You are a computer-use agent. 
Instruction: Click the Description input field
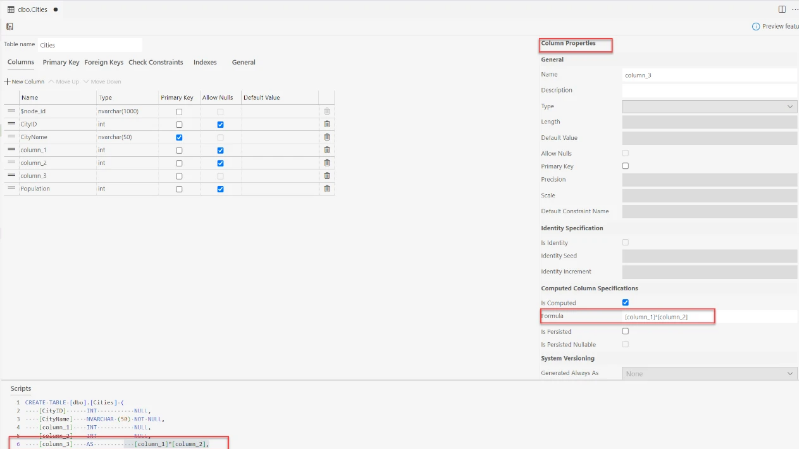709,90
